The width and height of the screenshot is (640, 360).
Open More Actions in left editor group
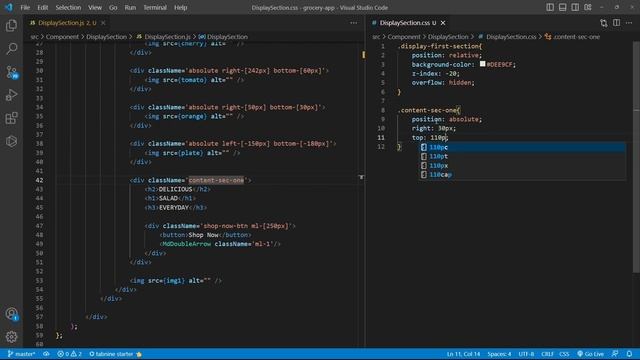point(353,23)
